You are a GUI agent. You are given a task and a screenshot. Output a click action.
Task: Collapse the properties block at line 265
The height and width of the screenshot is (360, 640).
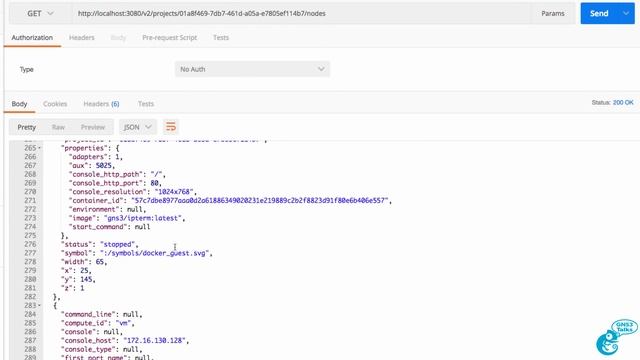(39, 148)
